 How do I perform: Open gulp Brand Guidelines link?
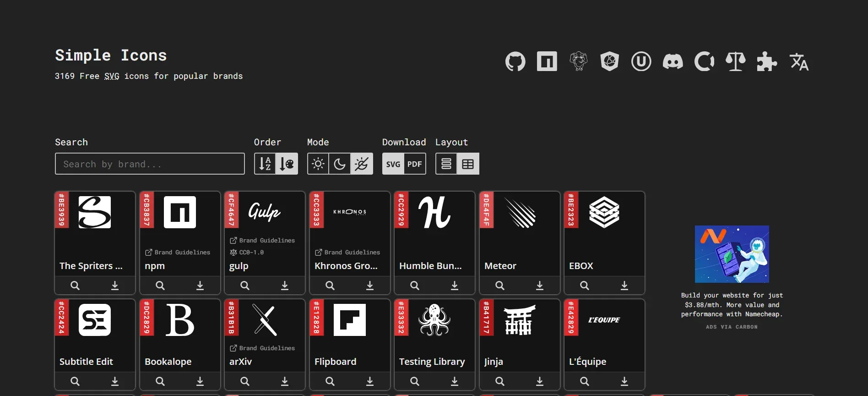(x=262, y=241)
